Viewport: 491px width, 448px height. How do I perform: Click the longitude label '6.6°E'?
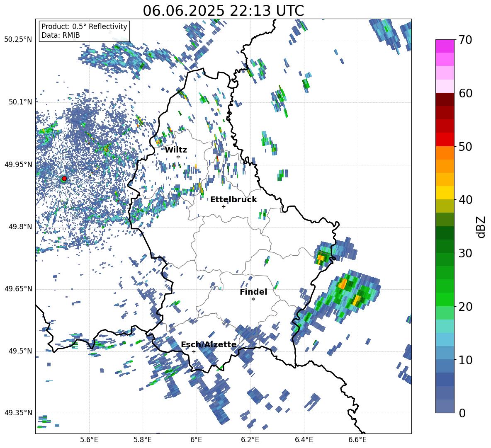click(x=357, y=440)
